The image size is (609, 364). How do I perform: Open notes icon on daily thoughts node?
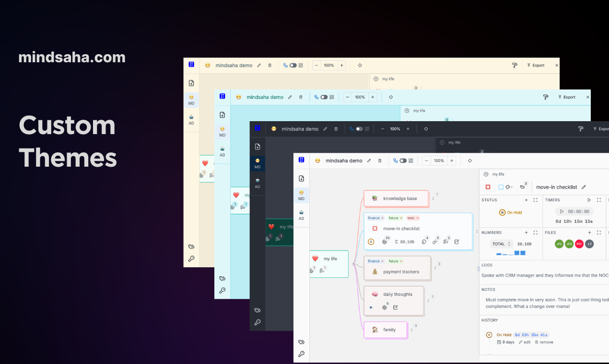tap(396, 307)
